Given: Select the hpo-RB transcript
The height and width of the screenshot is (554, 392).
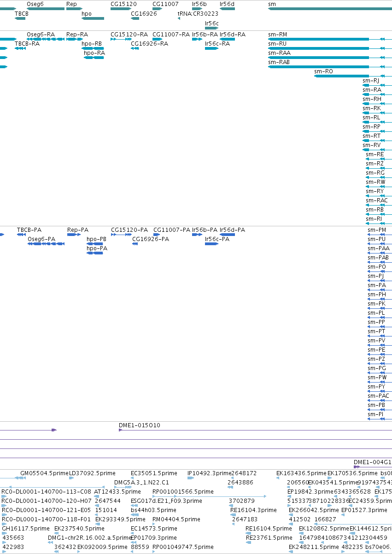Looking at the screenshot, I should [93, 48].
